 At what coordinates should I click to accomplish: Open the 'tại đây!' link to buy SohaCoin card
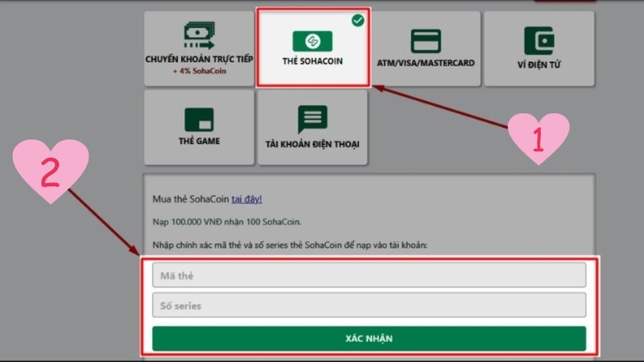[246, 199]
